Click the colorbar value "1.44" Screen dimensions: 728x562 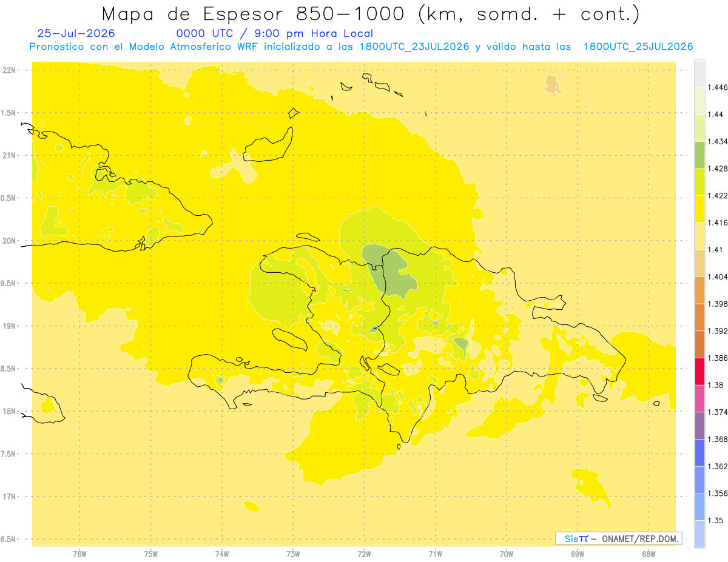tap(716, 115)
